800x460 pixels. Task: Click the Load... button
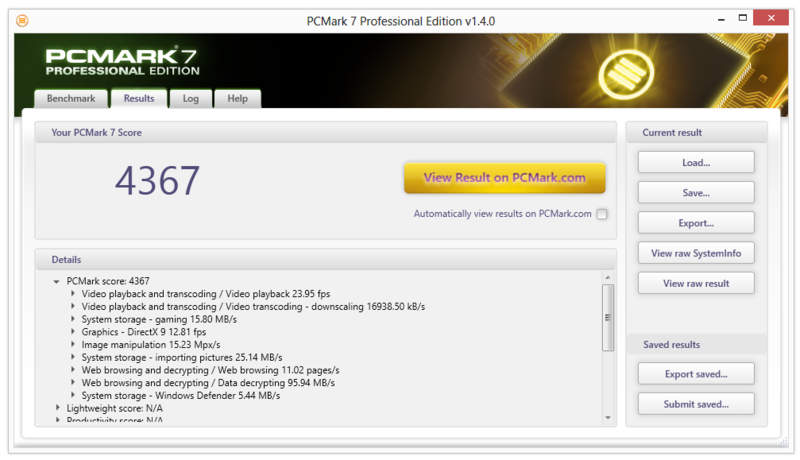click(x=696, y=163)
